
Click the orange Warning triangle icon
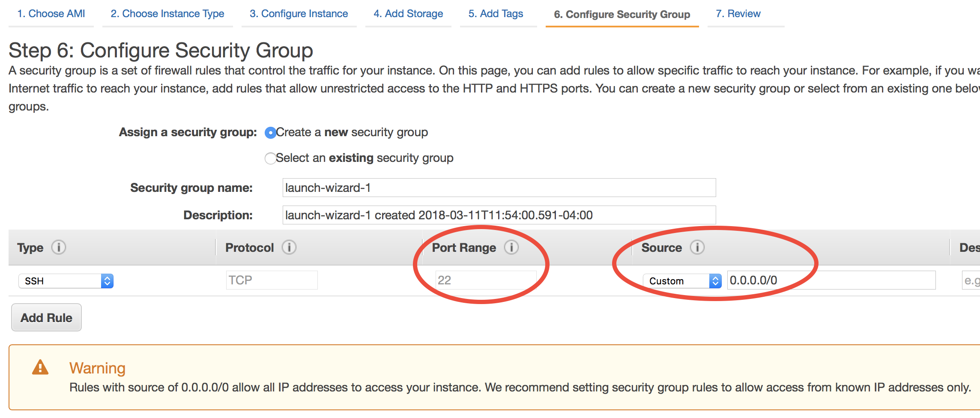(40, 367)
